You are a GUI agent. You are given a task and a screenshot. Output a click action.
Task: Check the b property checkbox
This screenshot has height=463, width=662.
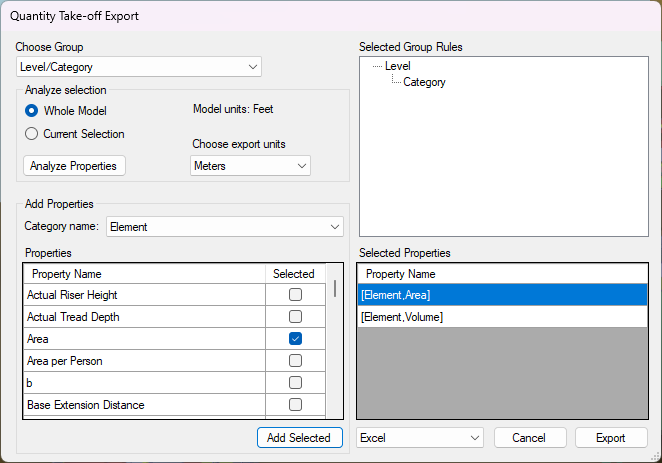point(295,382)
